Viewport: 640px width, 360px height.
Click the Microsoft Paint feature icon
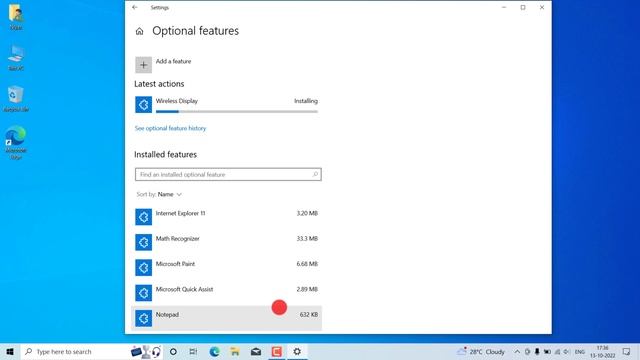click(143, 267)
